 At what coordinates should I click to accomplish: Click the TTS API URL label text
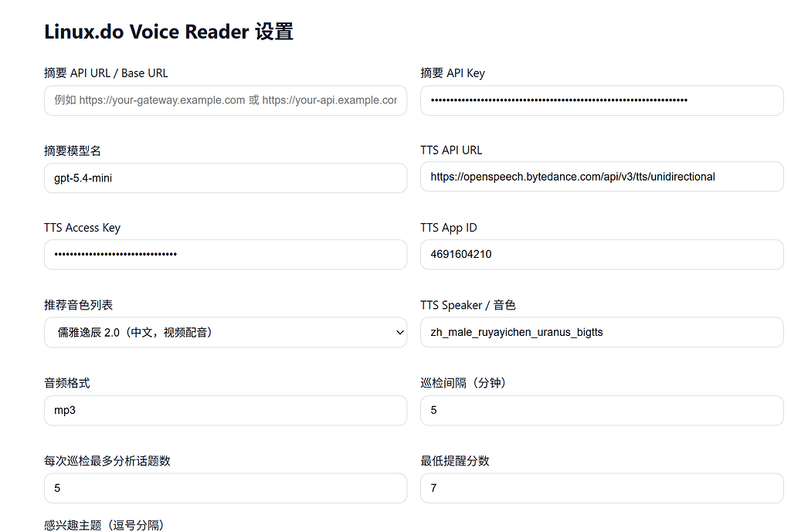451,151
